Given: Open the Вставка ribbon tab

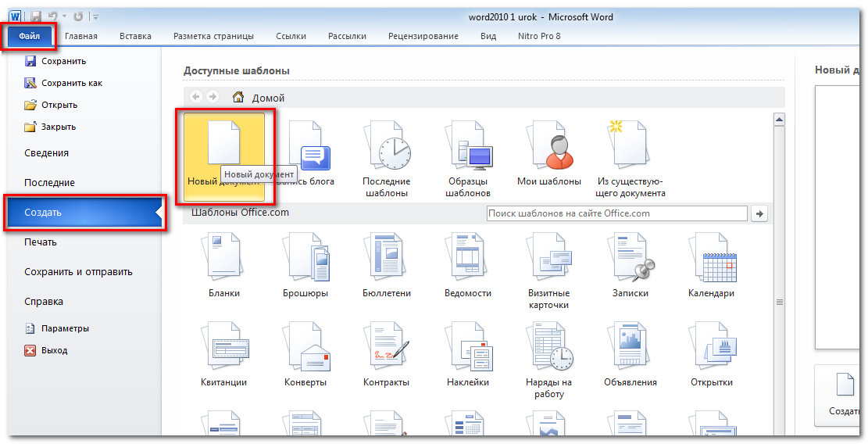Looking at the screenshot, I should (x=135, y=36).
